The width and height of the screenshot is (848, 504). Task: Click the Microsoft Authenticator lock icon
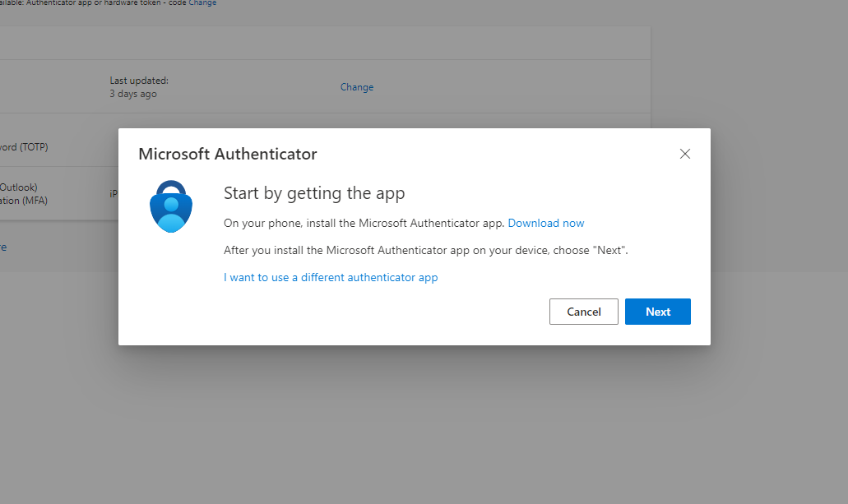171,206
